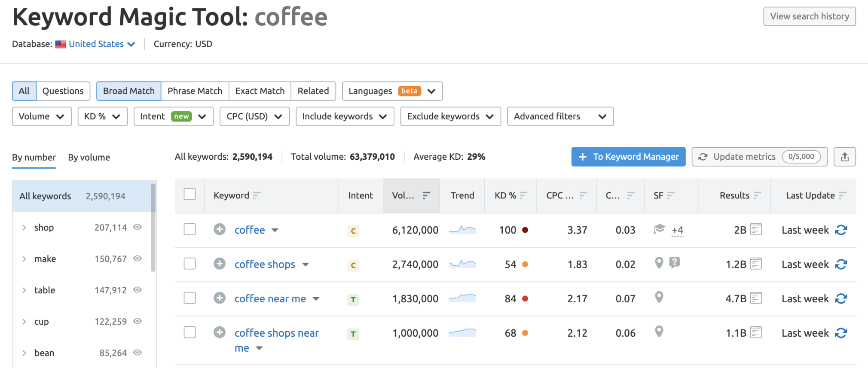
Task: Click local pack pin in coffee near me row
Action: point(659,297)
